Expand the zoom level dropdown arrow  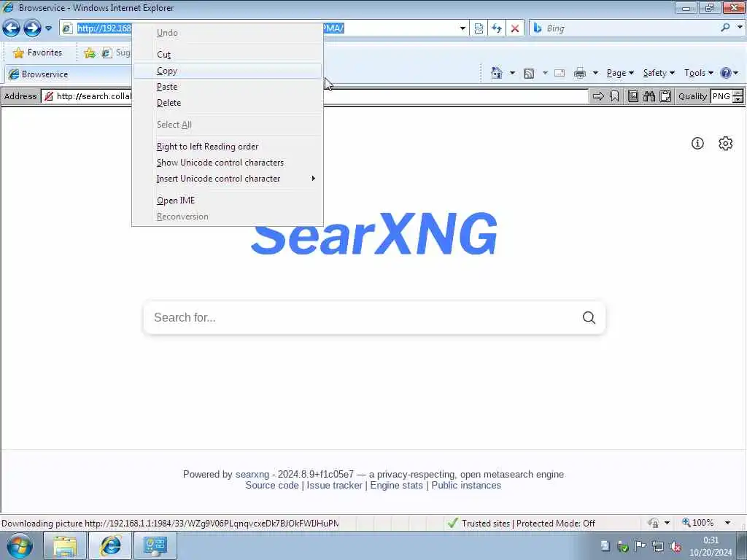point(727,523)
